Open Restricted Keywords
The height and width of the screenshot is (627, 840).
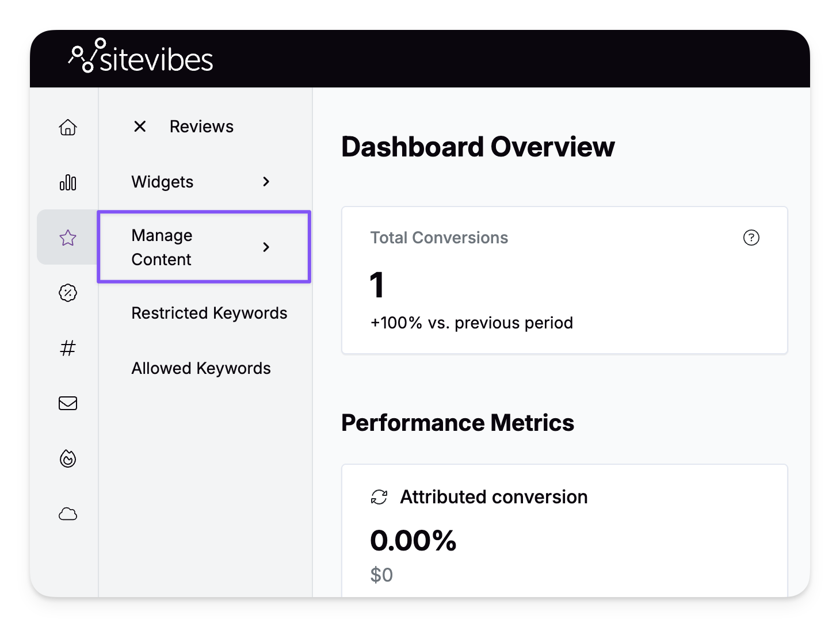[209, 313]
